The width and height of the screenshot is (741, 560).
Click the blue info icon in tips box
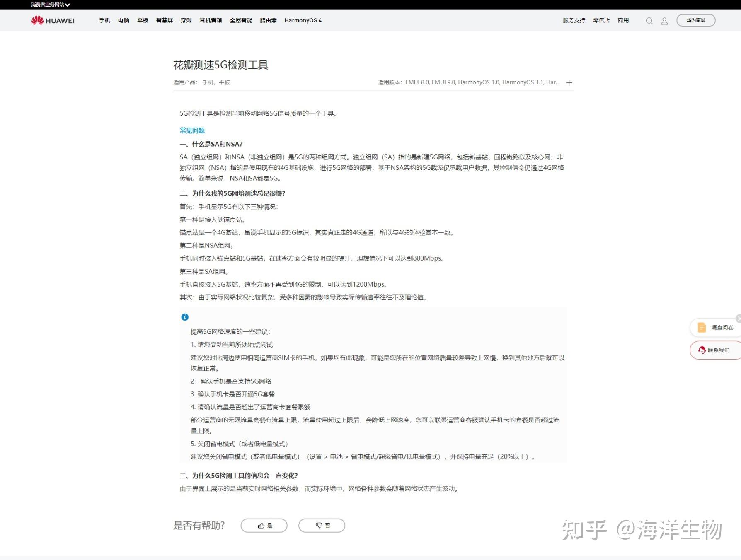185,317
